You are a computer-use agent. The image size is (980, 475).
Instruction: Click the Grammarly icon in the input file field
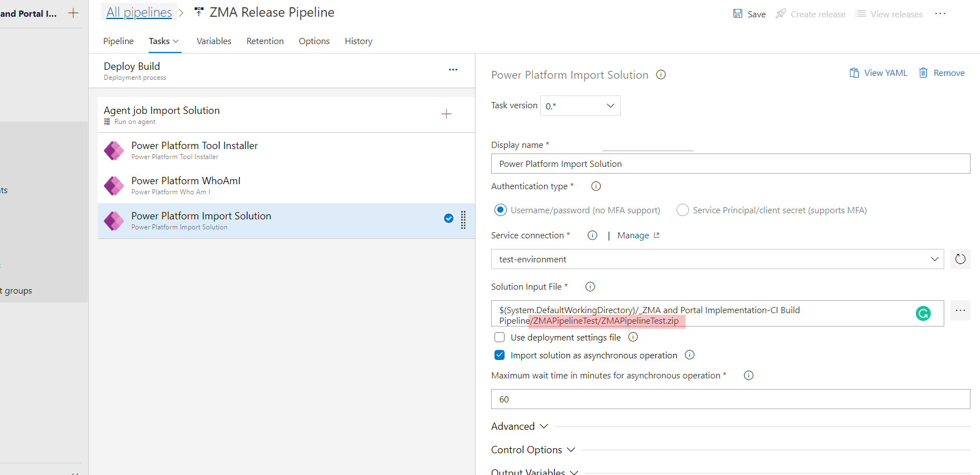(923, 314)
